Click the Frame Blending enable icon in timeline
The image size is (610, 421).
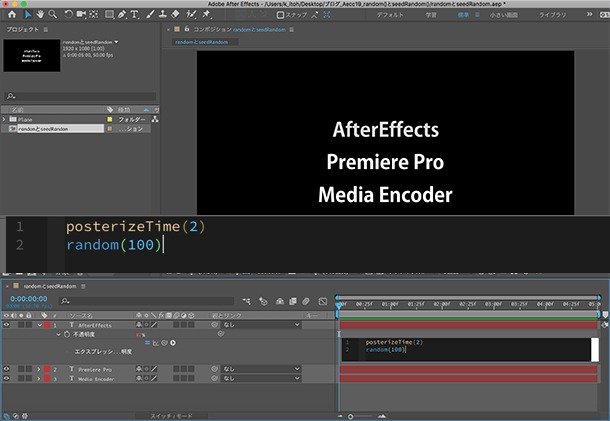(x=293, y=301)
